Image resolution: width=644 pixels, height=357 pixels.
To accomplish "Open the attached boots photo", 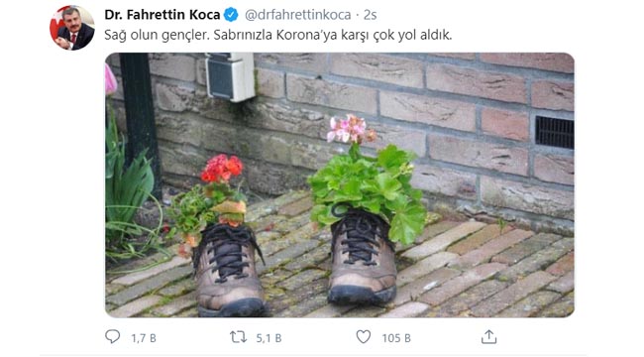I will [x=340, y=184].
